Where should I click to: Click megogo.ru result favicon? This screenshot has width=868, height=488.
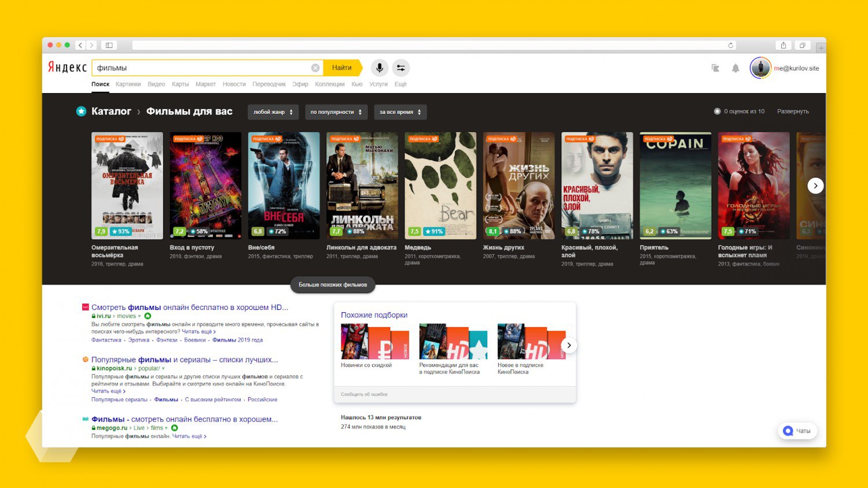85,419
